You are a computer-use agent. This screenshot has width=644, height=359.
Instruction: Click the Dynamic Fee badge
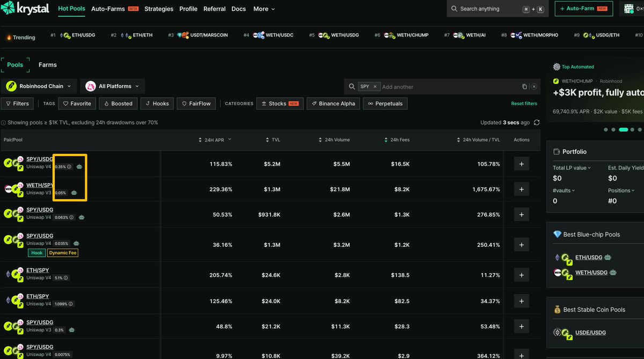[63, 253]
